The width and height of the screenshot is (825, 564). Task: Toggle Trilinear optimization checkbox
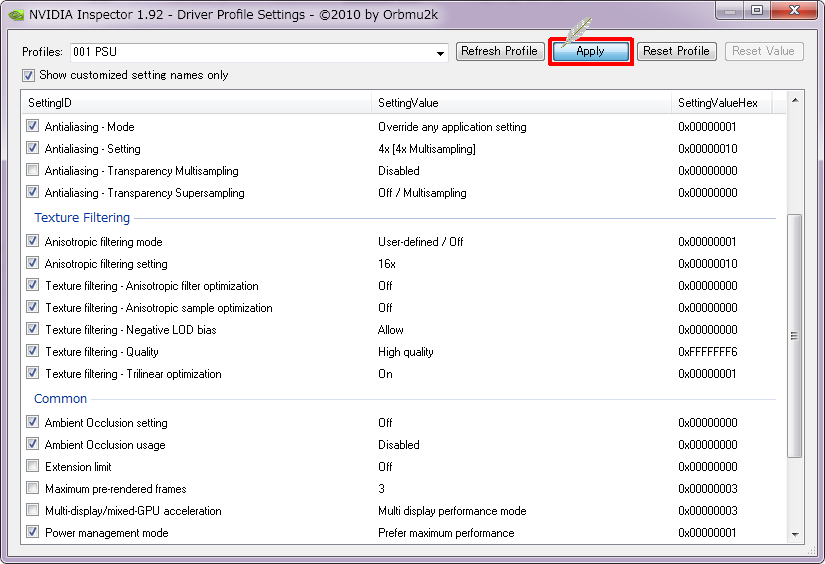point(33,373)
